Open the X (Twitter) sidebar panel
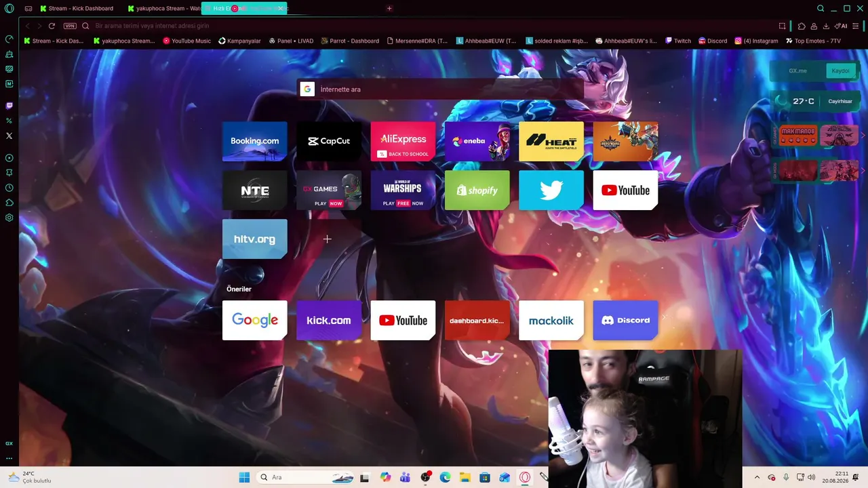Viewport: 868px width, 488px height. 9,136
